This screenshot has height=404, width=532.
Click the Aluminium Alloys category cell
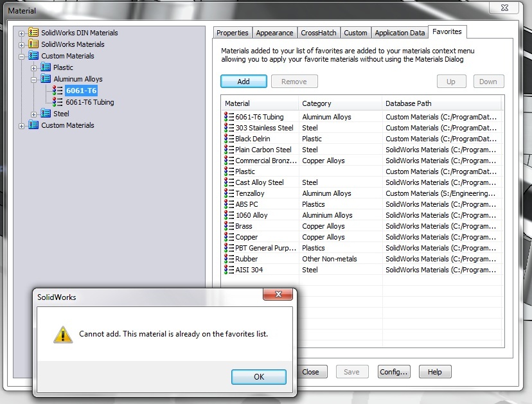pyautogui.click(x=327, y=215)
